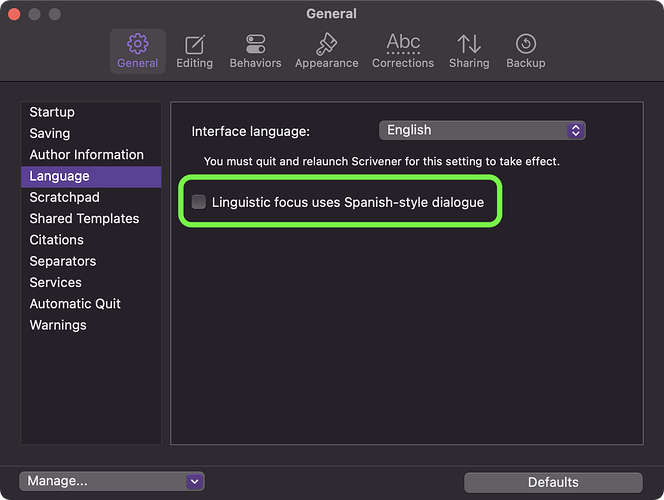Open Shared Templates settings section
664x500 pixels.
84,218
